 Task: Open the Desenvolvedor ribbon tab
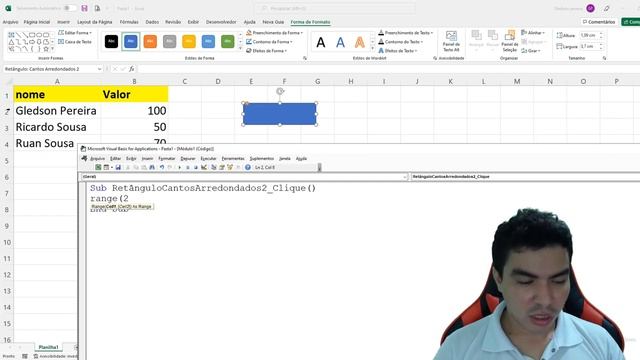click(221, 22)
